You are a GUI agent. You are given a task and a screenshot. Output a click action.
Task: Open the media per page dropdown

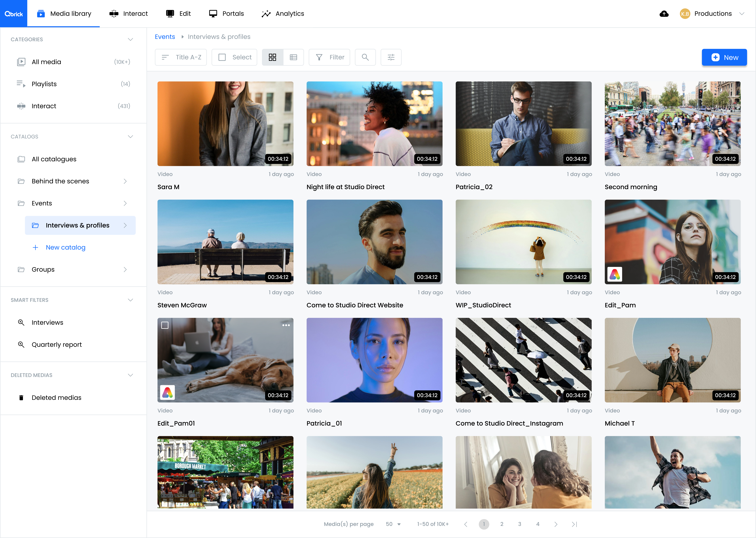tap(393, 524)
